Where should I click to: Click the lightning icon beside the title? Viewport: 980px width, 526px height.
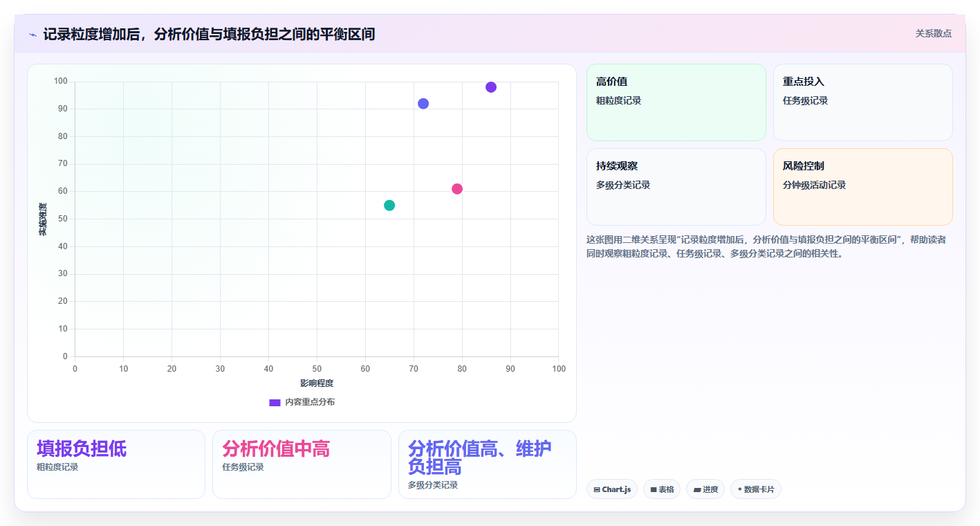point(33,35)
